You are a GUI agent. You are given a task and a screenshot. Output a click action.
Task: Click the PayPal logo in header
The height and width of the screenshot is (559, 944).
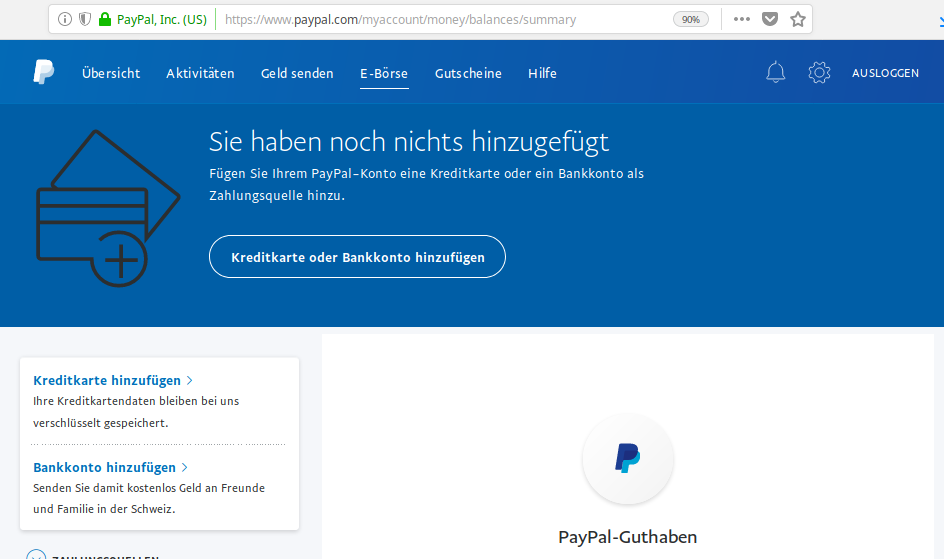43,72
